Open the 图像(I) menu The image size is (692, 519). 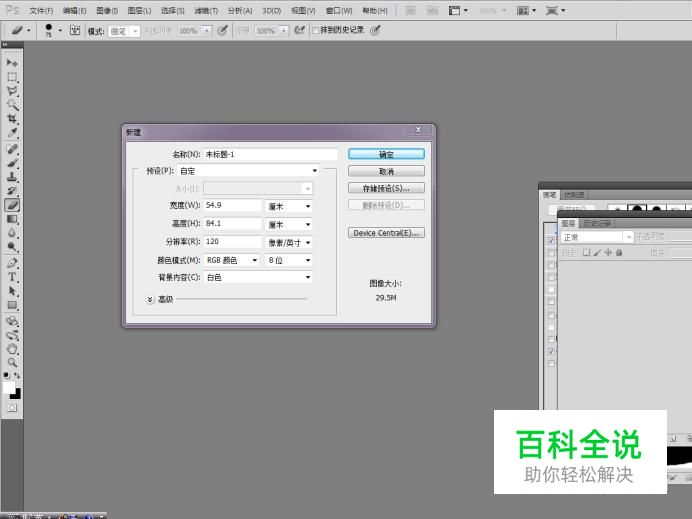click(x=107, y=11)
